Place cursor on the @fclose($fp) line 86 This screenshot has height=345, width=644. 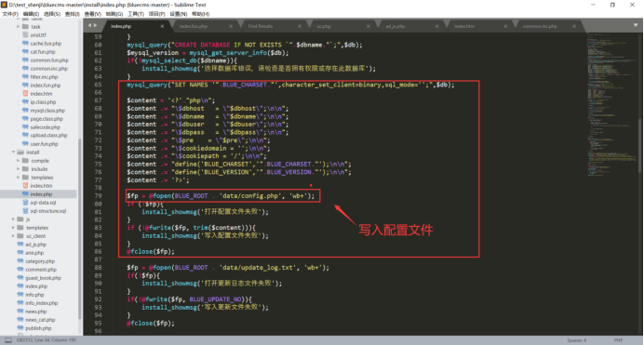click(x=151, y=251)
